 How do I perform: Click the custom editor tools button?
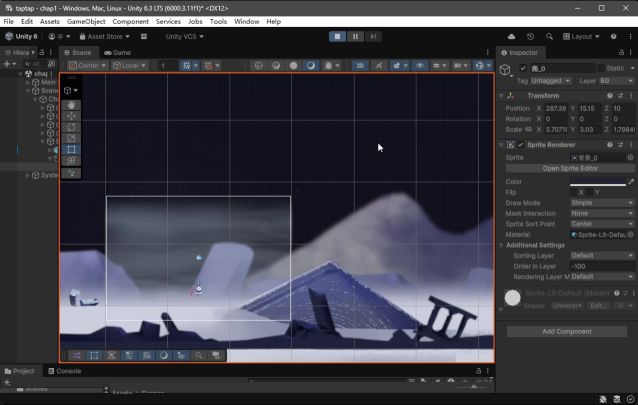pyautogui.click(x=71, y=173)
